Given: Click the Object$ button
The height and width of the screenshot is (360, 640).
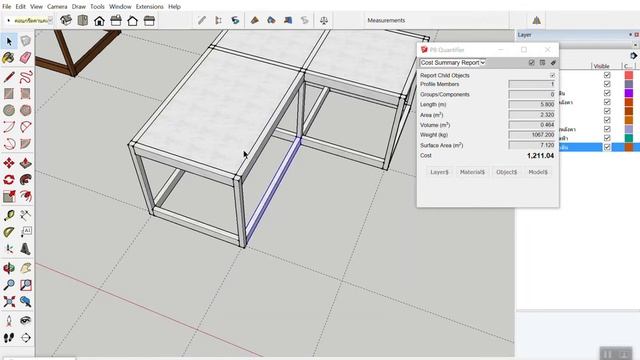Looking at the screenshot, I should (507, 172).
